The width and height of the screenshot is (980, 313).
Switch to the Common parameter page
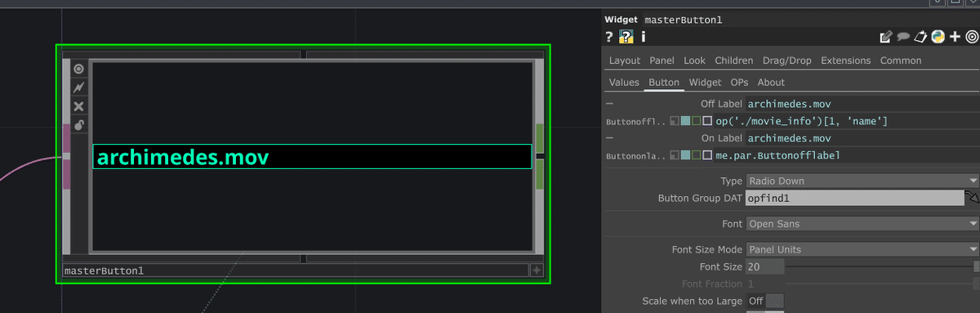coord(901,60)
